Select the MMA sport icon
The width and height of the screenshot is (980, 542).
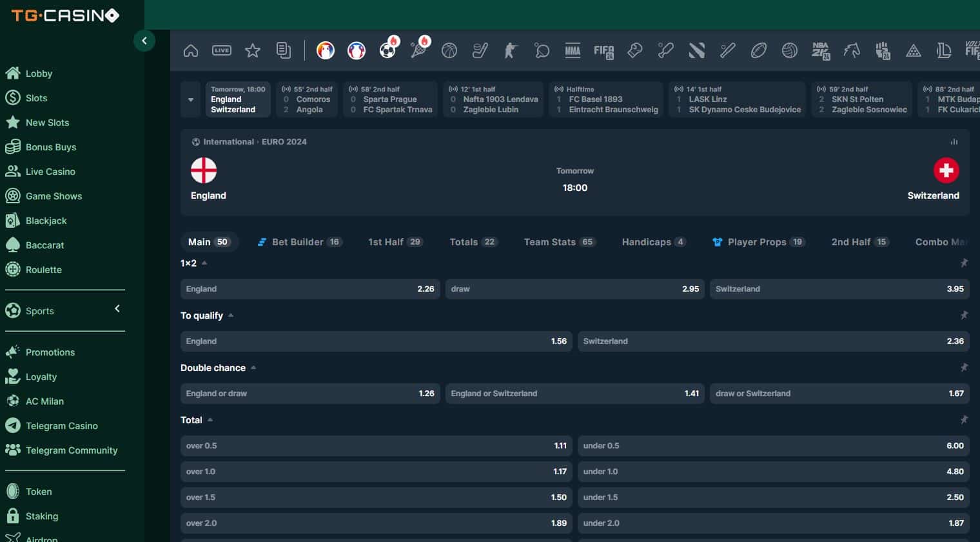coord(573,50)
